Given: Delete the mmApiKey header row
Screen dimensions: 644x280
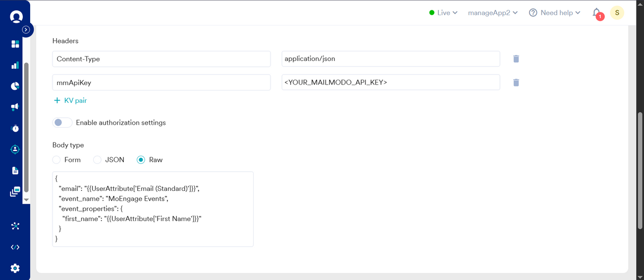Looking at the screenshot, I should tap(516, 83).
